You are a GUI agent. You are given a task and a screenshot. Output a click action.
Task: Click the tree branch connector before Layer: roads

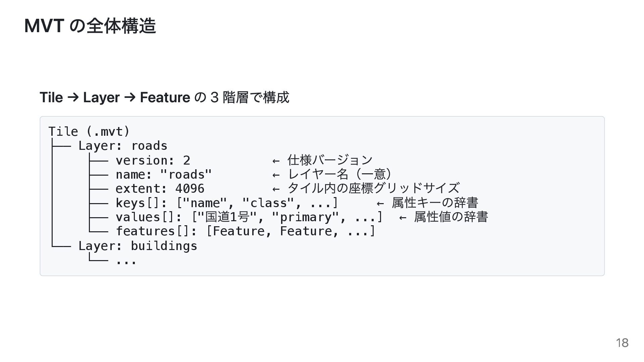coord(61,146)
